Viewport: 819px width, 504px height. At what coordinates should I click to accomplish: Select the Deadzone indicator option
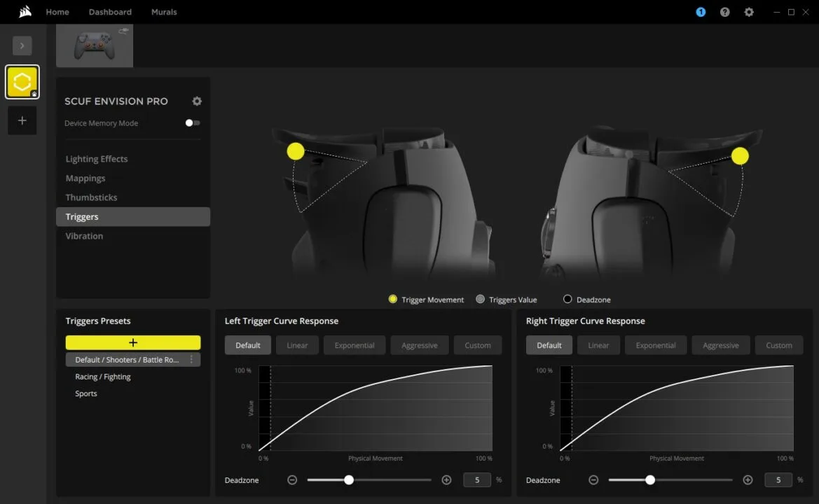[x=567, y=300]
